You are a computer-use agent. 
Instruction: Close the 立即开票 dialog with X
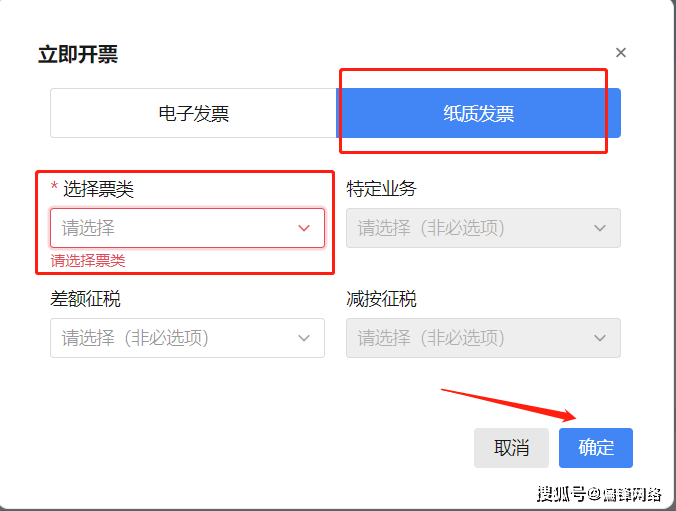pos(621,53)
